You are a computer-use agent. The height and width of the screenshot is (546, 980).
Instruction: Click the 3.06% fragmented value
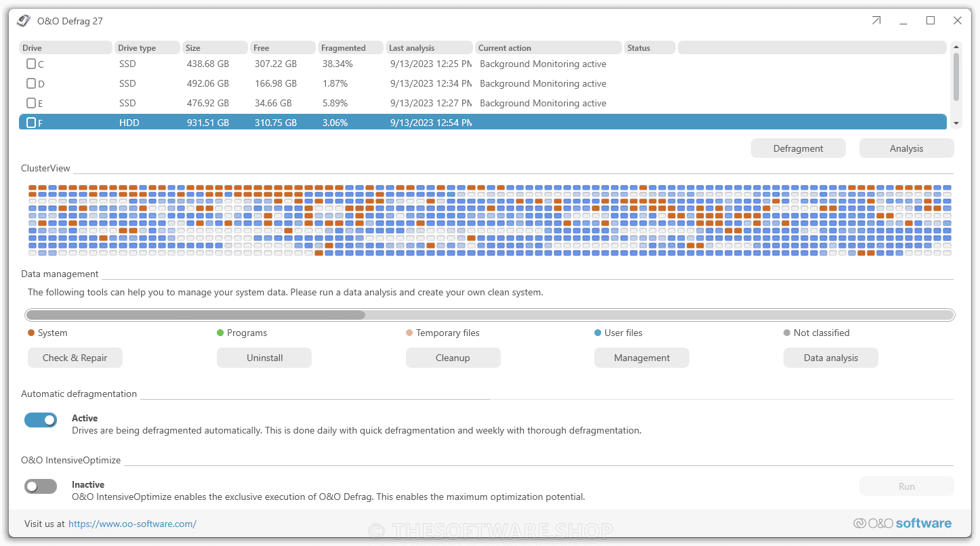[x=335, y=123]
